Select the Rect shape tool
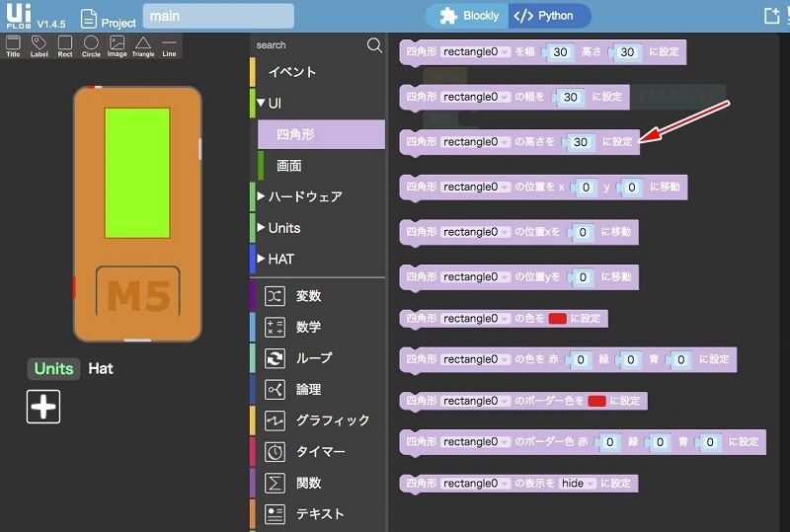This screenshot has height=532, width=790. pos(65,45)
